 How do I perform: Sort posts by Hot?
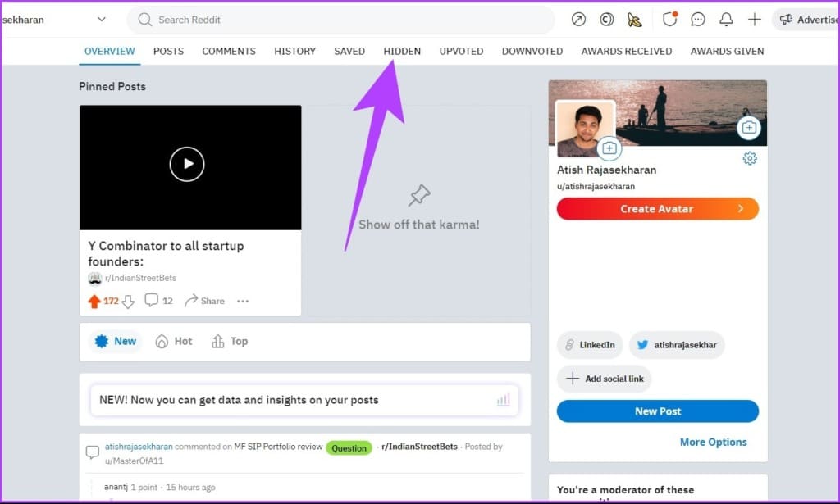[174, 342]
